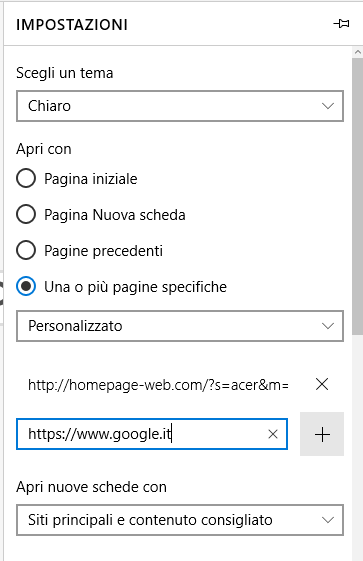Click the chevron arrow of the theme dropdown
The height and width of the screenshot is (561, 363).
(x=328, y=106)
